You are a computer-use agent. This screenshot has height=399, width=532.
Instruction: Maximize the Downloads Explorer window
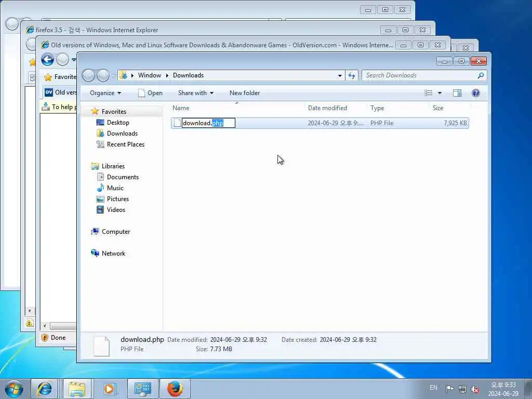461,61
